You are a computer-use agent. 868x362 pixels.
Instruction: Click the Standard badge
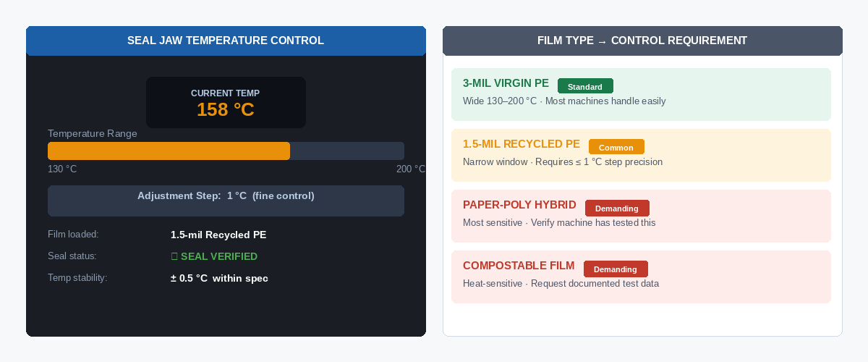pyautogui.click(x=585, y=86)
